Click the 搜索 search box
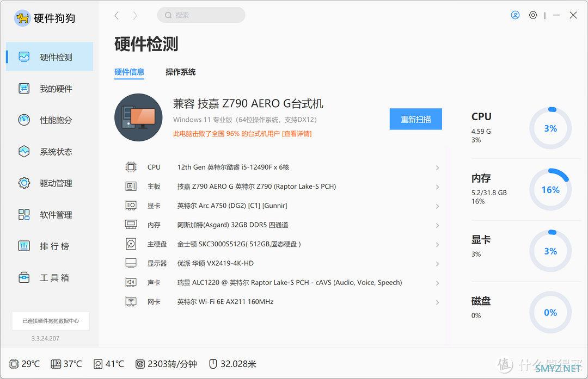Viewport: 588px width, 379px height. pos(201,15)
